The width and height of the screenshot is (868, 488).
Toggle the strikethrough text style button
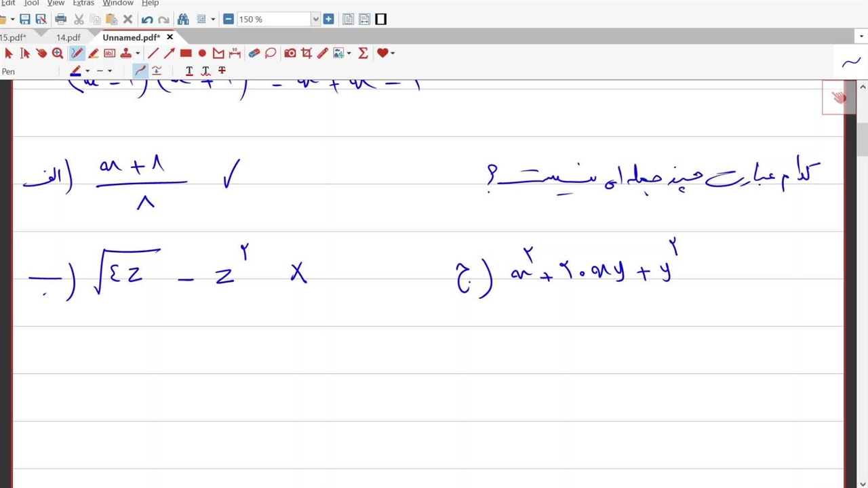click(x=222, y=70)
